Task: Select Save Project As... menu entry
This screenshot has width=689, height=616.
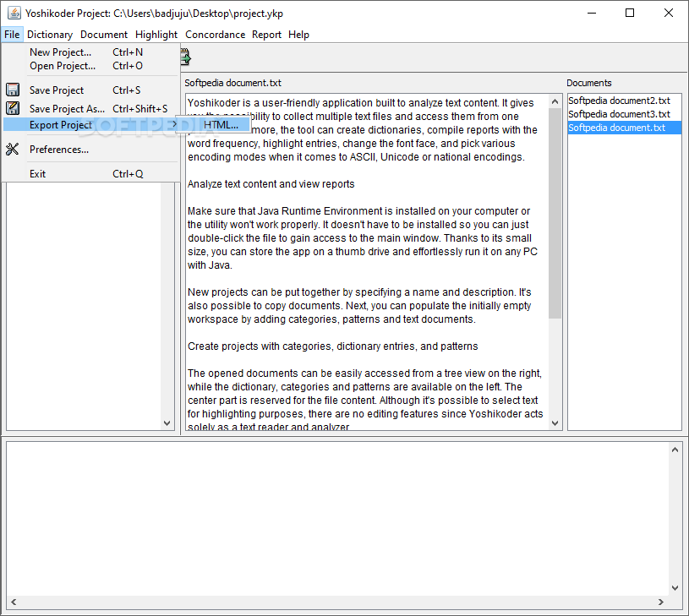Action: pyautogui.click(x=90, y=108)
